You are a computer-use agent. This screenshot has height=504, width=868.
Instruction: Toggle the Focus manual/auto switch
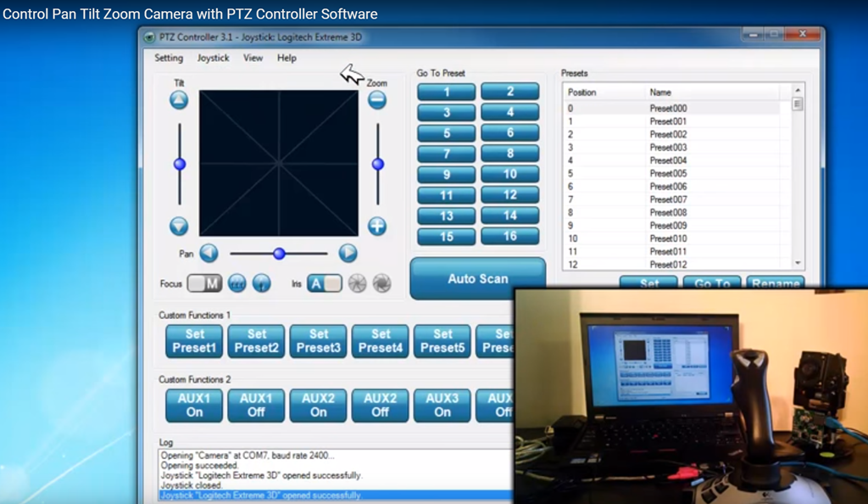click(x=205, y=283)
